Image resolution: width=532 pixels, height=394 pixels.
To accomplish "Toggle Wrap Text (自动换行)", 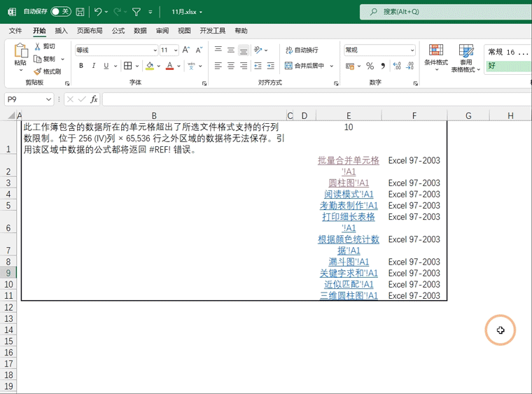I will tap(301, 50).
